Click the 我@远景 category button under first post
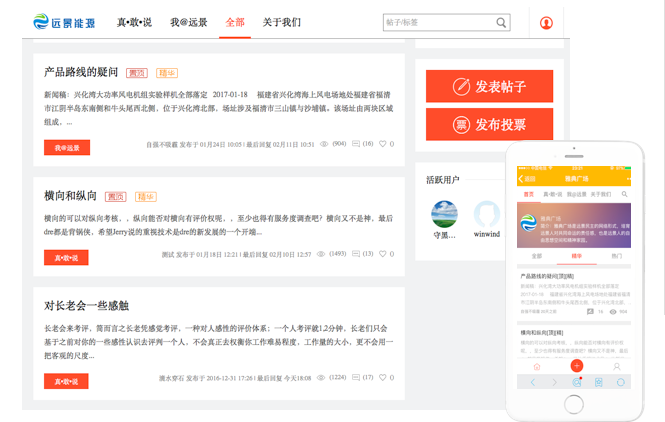The image size is (665, 422). click(67, 148)
